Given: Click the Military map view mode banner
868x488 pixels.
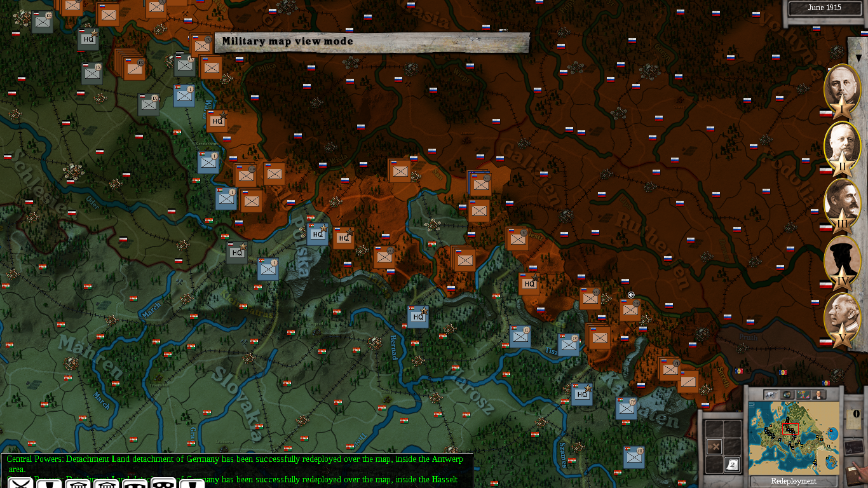Looking at the screenshot, I should coord(372,42).
